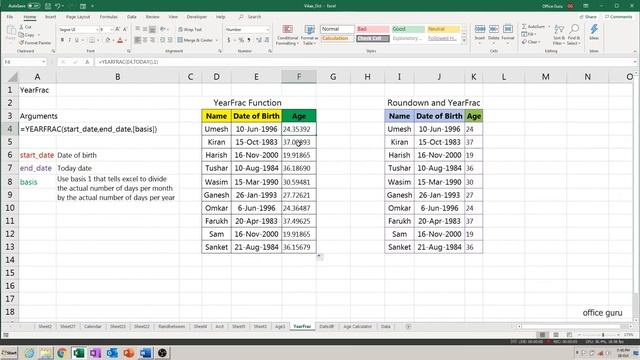Open the font name dropdown

click(x=97, y=29)
